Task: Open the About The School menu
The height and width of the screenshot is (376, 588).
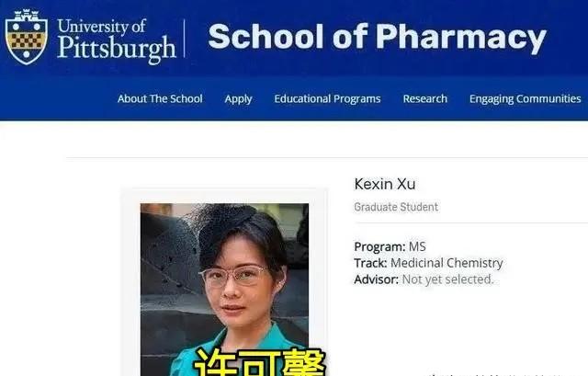Action: coord(160,98)
